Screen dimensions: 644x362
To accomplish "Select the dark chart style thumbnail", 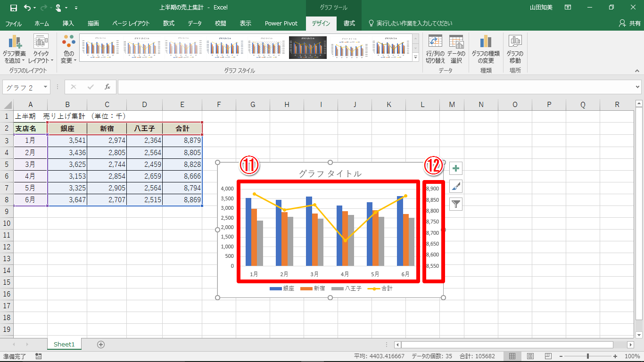I will coord(308,48).
